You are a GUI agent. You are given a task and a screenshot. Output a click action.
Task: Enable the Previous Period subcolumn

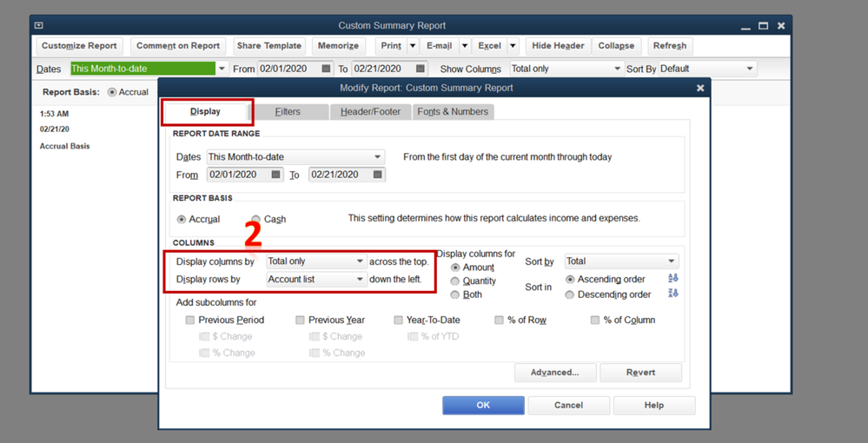coord(190,320)
